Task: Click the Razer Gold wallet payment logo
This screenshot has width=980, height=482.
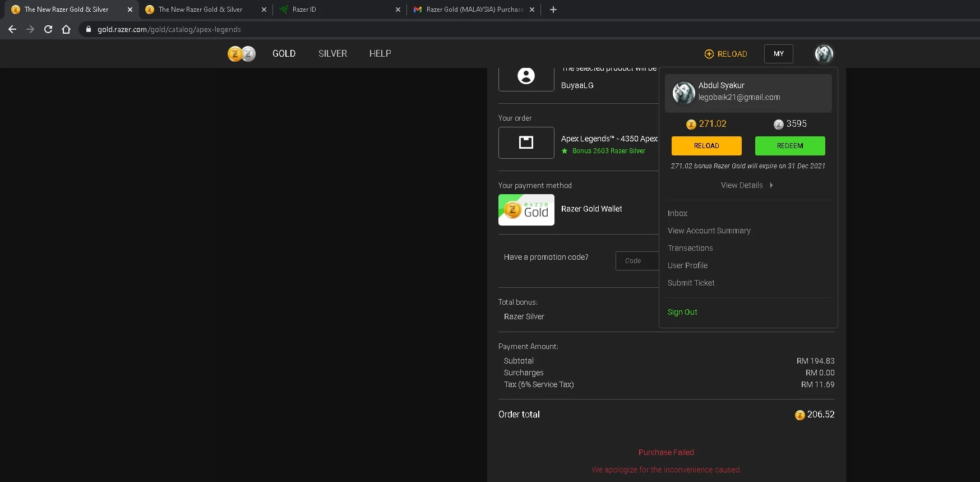Action: 526,210
